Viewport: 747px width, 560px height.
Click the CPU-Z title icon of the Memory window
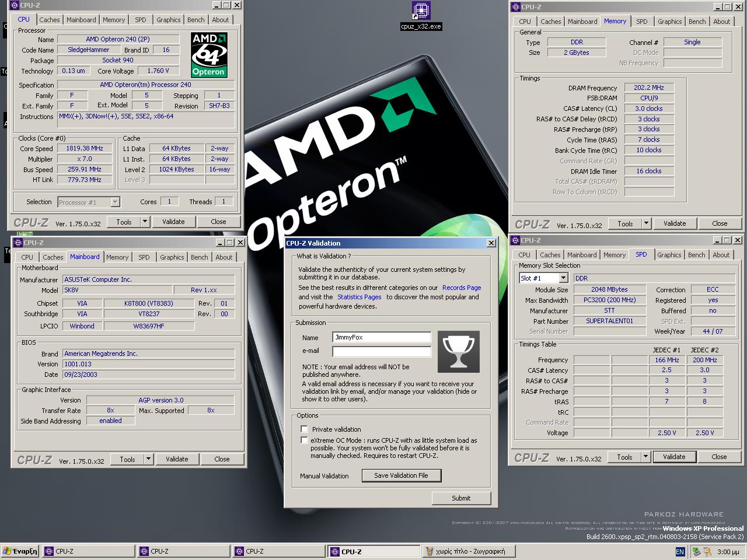pos(515,7)
